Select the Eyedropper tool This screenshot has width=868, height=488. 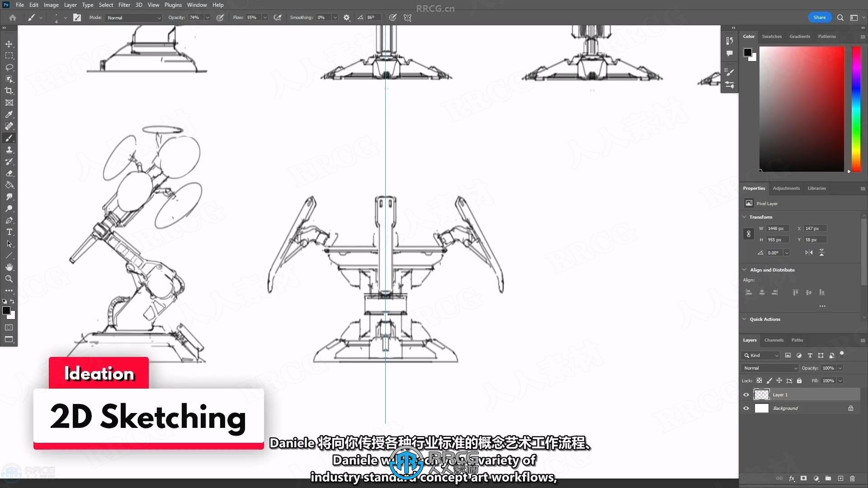pos(9,114)
